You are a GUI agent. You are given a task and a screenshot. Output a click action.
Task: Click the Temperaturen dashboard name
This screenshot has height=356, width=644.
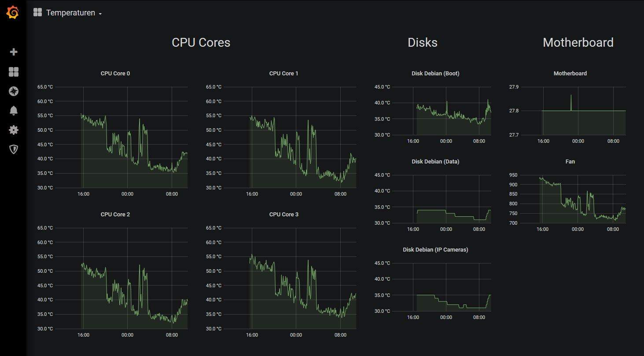point(70,13)
